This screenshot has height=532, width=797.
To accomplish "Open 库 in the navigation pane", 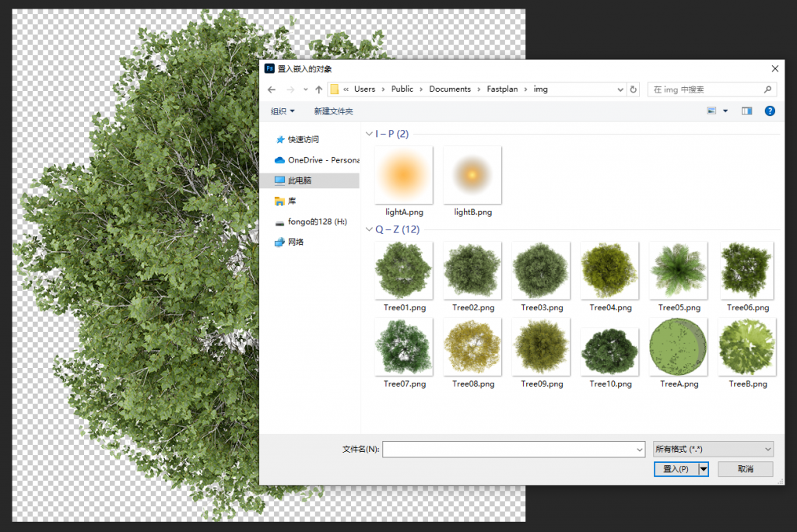I will pos(285,201).
